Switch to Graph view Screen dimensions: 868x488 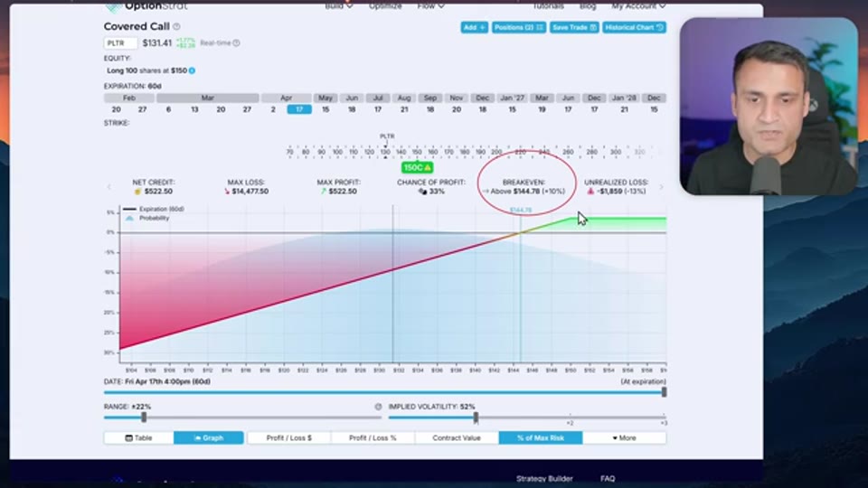click(x=209, y=437)
